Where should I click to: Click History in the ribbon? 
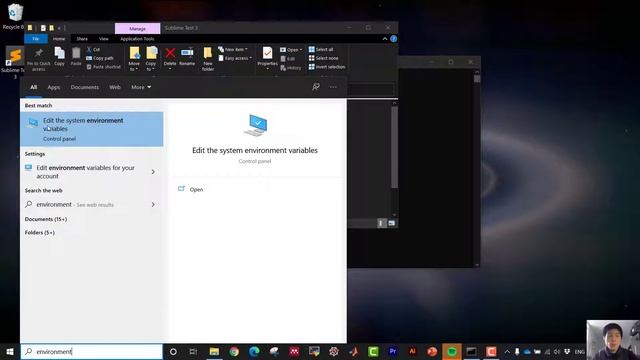coord(291,67)
